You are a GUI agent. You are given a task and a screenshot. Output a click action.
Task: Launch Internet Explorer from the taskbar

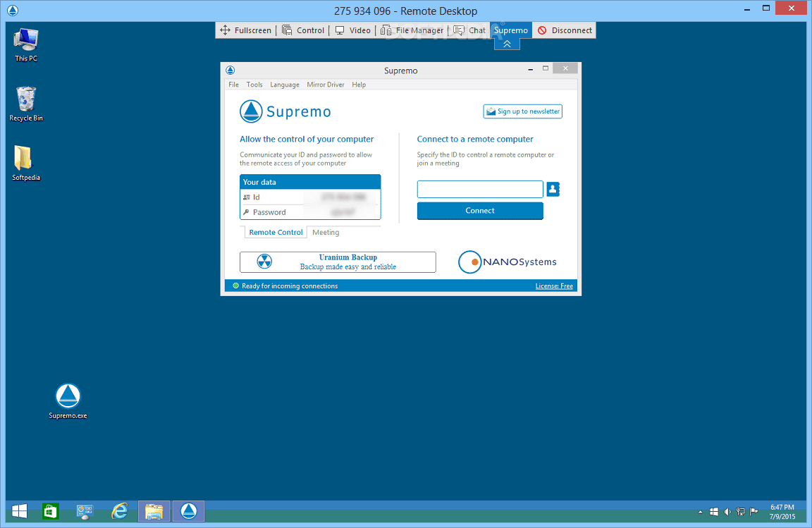[x=120, y=511]
